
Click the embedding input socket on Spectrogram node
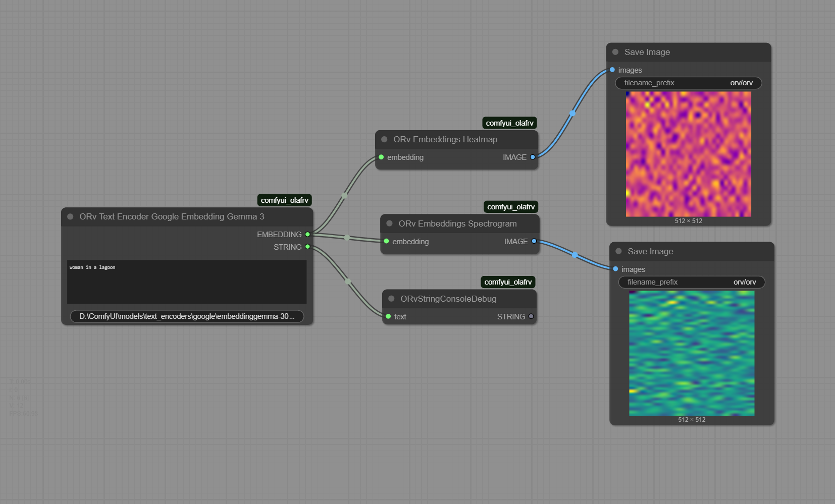pos(386,241)
